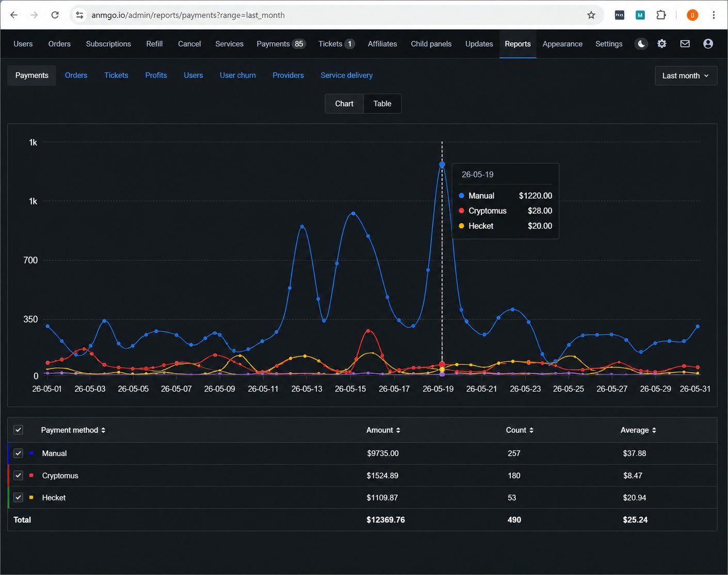The image size is (728, 575).
Task: Open the Chrome three-dot menu
Action: pos(714,15)
